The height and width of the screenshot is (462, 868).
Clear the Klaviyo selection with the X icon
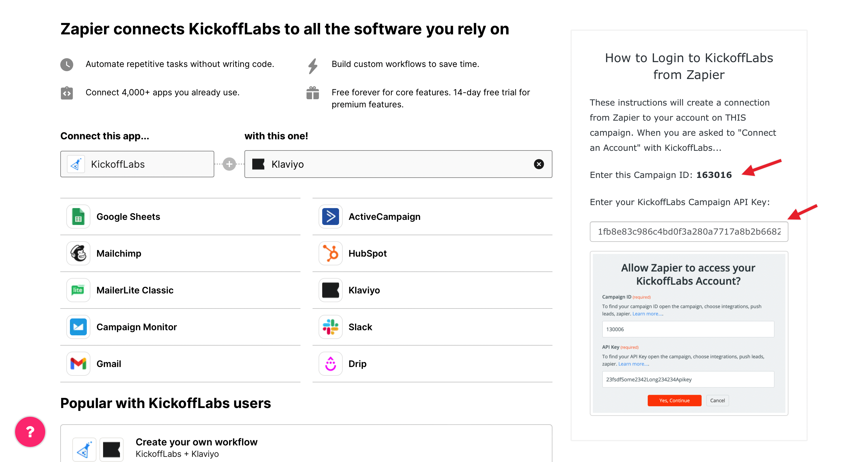pos(539,164)
